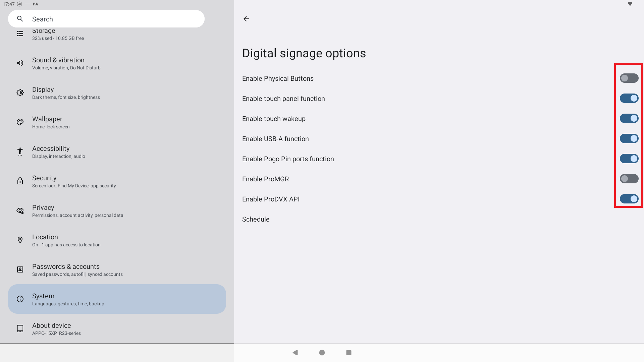
Task: Go back using the arrow icon
Action: (246, 19)
